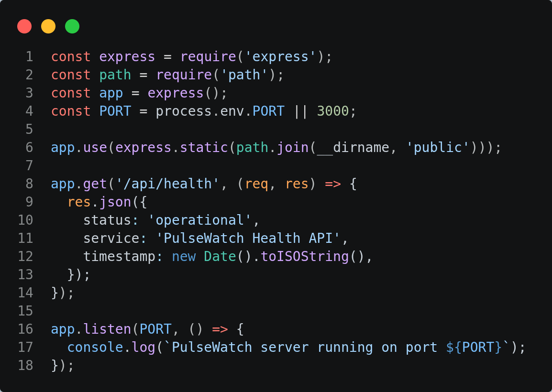Select the 'operational' string

[x=200, y=220]
